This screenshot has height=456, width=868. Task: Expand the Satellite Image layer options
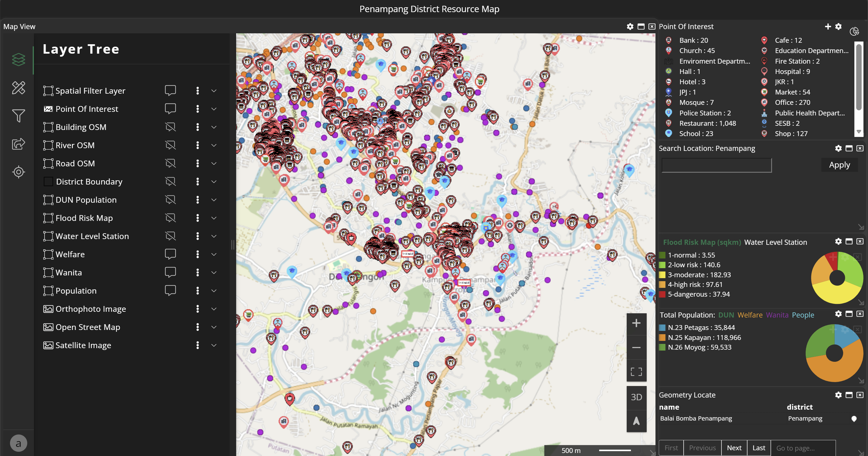(x=214, y=345)
